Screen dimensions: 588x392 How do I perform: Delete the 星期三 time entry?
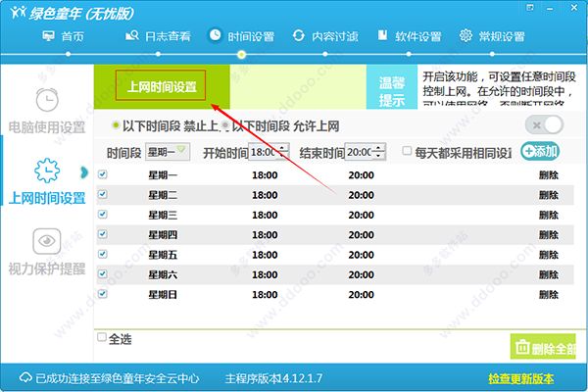coord(549,215)
